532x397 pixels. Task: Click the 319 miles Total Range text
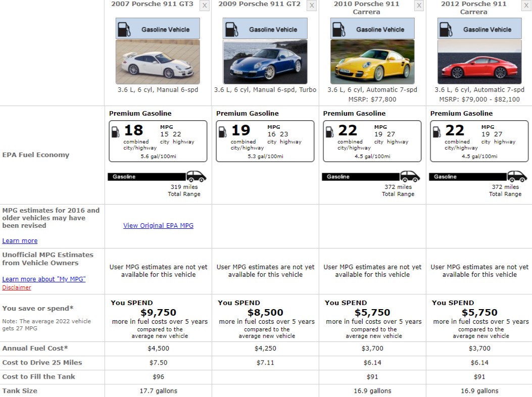click(184, 190)
